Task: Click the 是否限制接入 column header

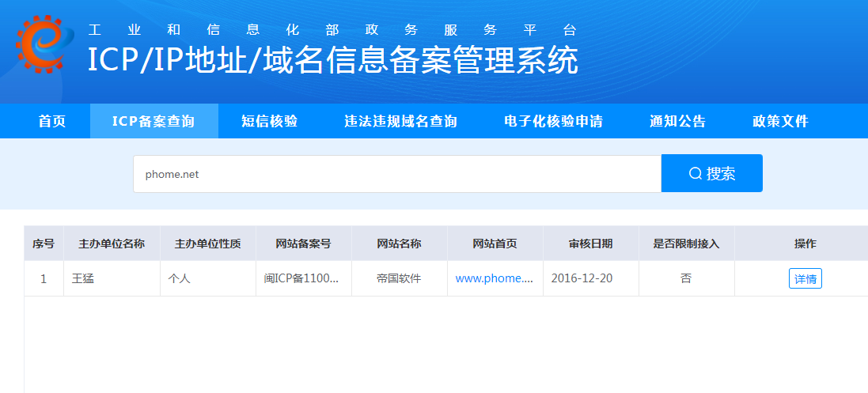Action: tap(686, 244)
